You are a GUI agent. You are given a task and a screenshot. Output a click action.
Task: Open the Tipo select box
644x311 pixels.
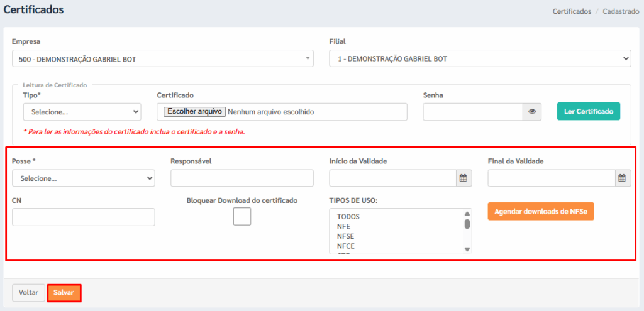coord(82,112)
